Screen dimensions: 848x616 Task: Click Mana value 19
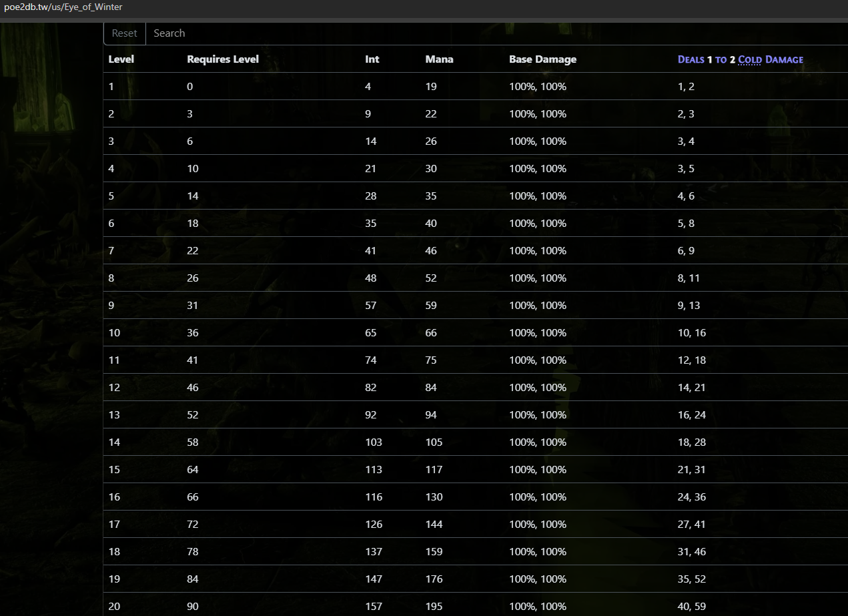[x=431, y=87]
